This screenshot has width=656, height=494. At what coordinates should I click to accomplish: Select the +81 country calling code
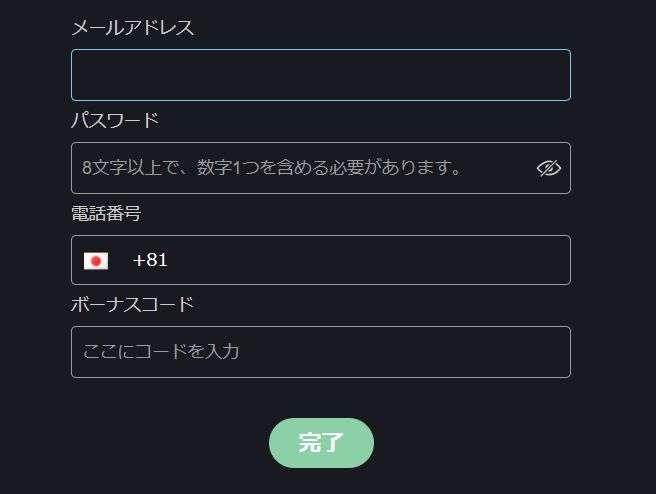point(150,260)
